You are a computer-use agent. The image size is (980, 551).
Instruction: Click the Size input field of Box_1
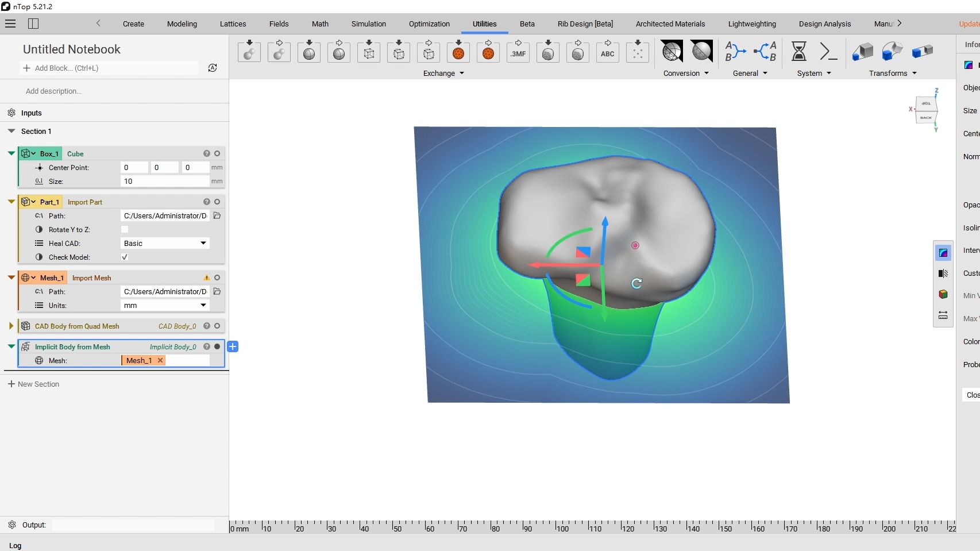click(165, 181)
